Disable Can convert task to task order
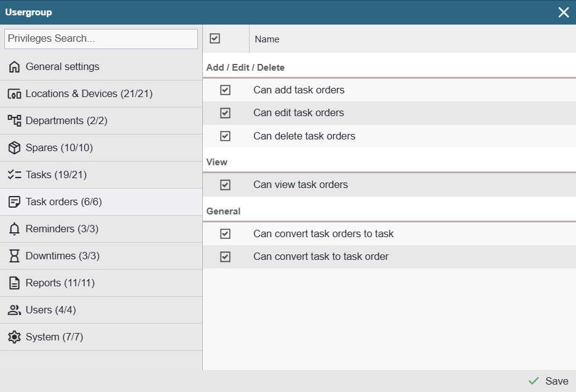576x392 pixels. coord(225,257)
